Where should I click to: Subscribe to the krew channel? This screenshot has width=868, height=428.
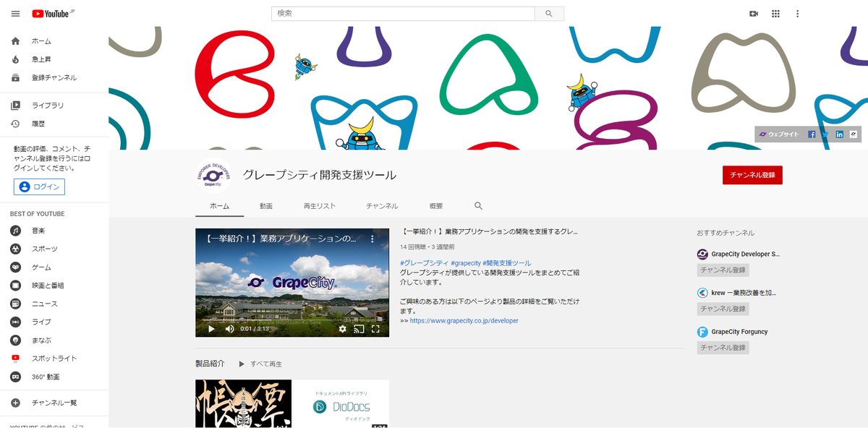[723, 309]
